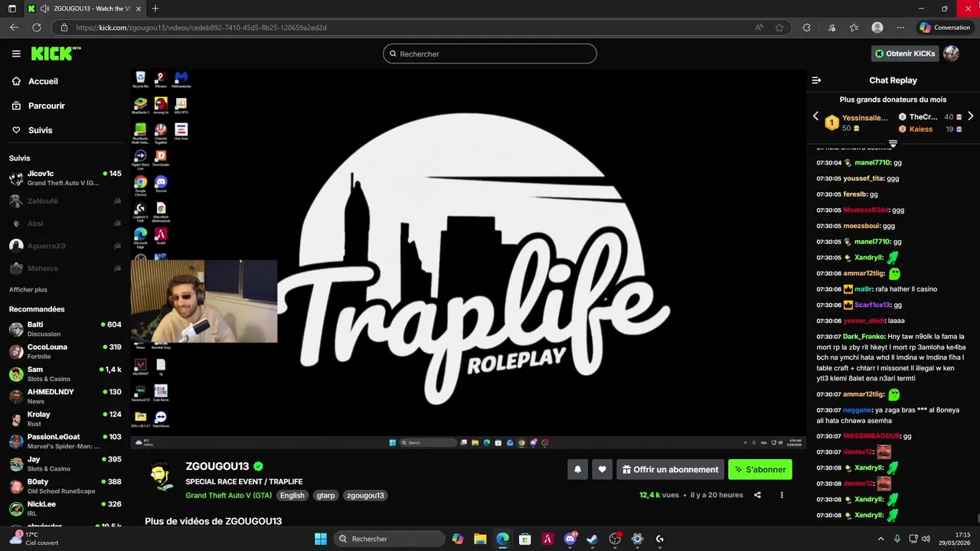Select the ZGOUGOU13 browser tab
This screenshot has height=551, width=980.
point(84,8)
